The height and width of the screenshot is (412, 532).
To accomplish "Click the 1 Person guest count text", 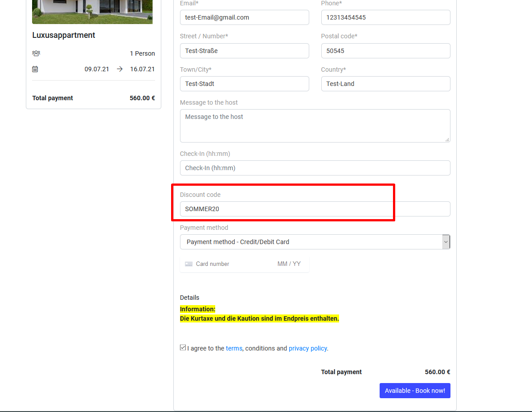I will click(x=142, y=53).
